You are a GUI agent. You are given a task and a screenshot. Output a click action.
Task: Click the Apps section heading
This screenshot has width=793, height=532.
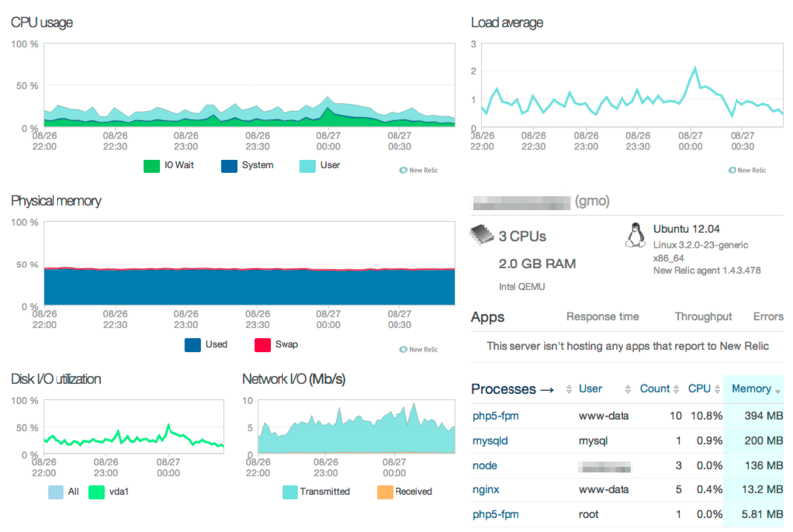(487, 318)
